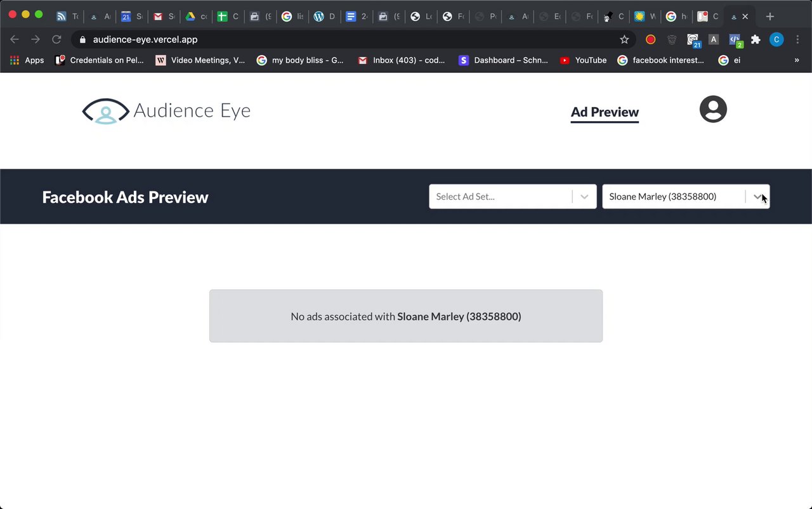Open the 'Credentials on Pel...' bookmark
Image resolution: width=812 pixels, height=509 pixels.
click(x=100, y=60)
